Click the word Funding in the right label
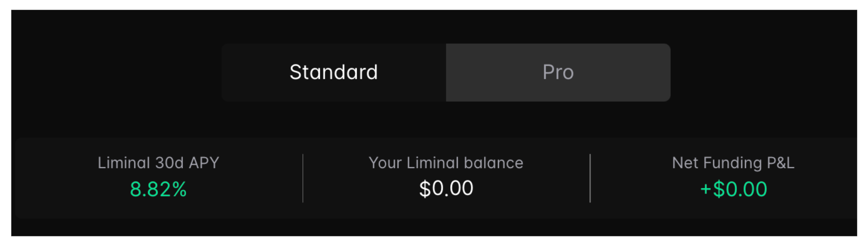 [x=732, y=163]
